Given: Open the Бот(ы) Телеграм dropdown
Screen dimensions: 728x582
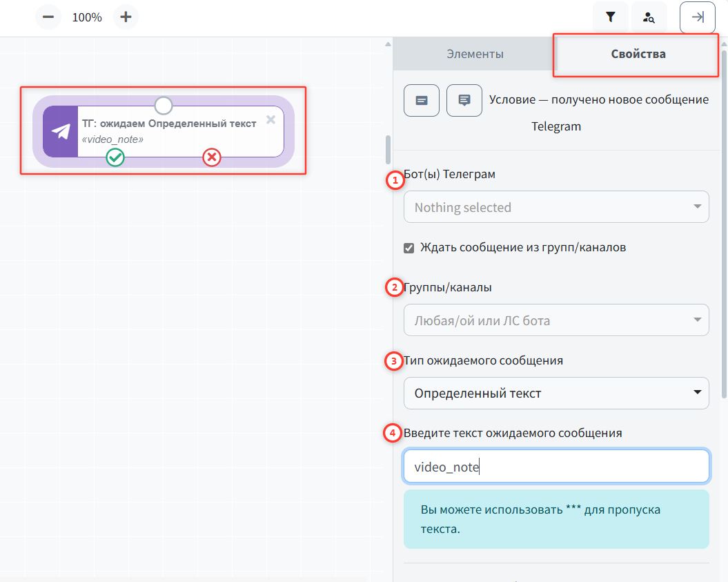Looking at the screenshot, I should pos(555,207).
